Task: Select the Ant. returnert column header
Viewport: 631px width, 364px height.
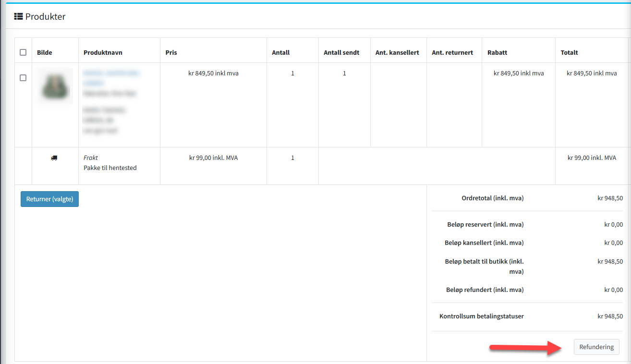Action: click(452, 52)
